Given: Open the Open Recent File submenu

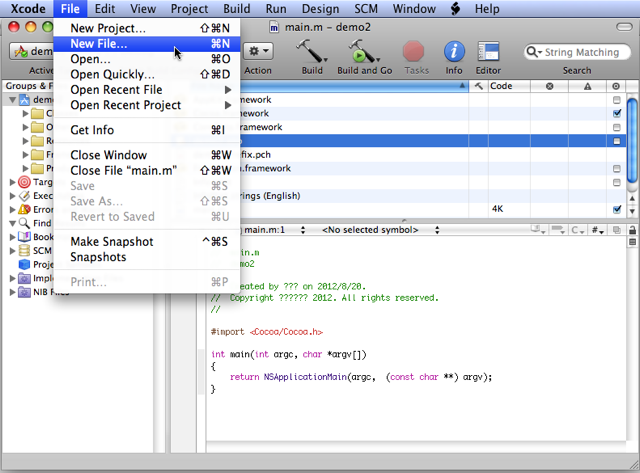Looking at the screenshot, I should pos(147,90).
